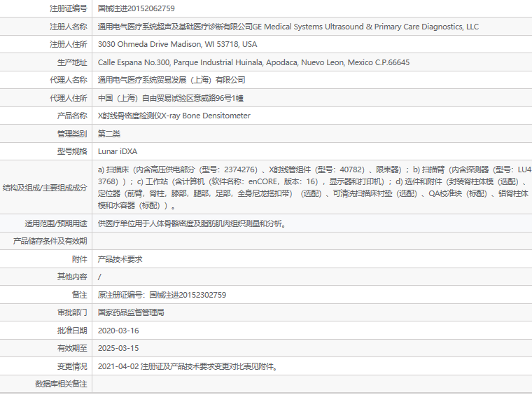Click the registration number 国械注进20152062759

click(136, 8)
